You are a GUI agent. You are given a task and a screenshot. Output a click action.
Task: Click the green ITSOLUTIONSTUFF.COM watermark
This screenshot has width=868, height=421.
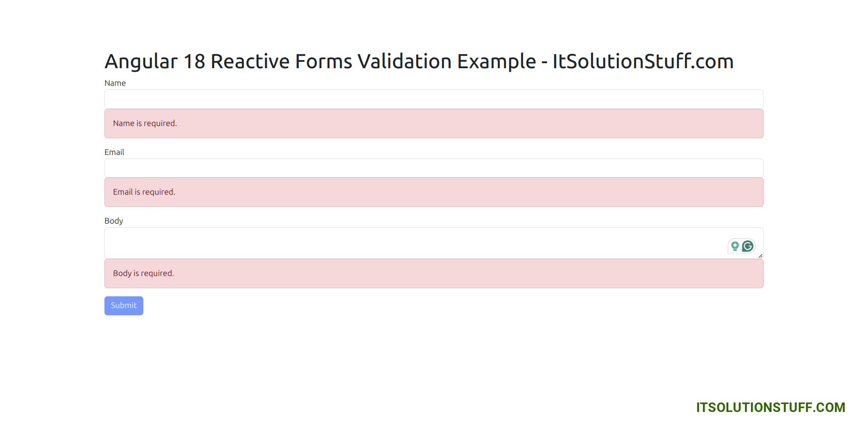click(770, 407)
